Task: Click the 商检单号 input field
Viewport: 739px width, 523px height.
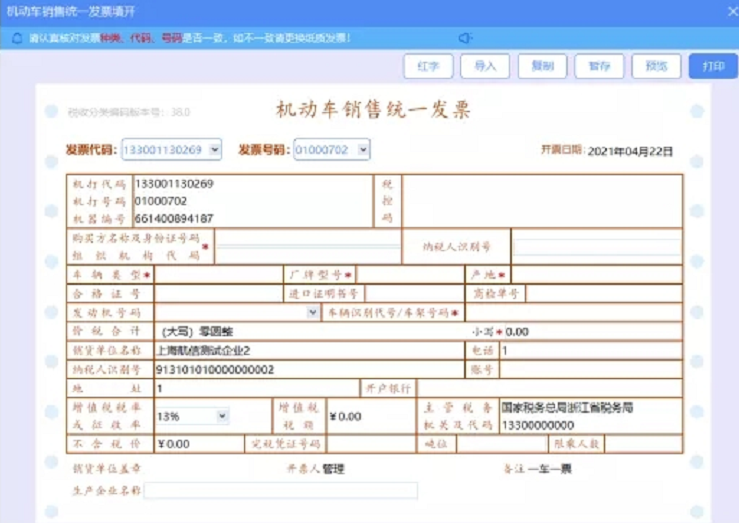Action: coord(604,294)
